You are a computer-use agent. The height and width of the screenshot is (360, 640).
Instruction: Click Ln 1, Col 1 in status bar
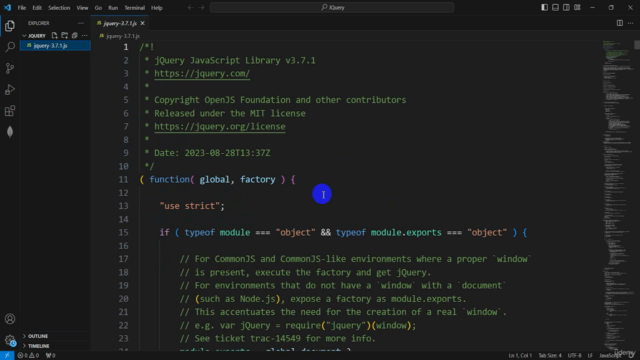pyautogui.click(x=520, y=356)
